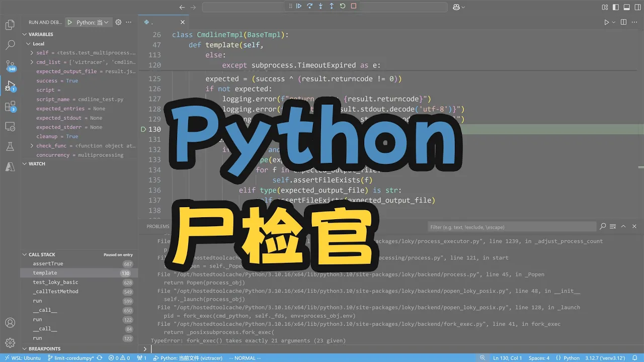Viewport: 644px width, 362px height.
Task: Open the Extensions view in the activity bar
Action: [10, 107]
